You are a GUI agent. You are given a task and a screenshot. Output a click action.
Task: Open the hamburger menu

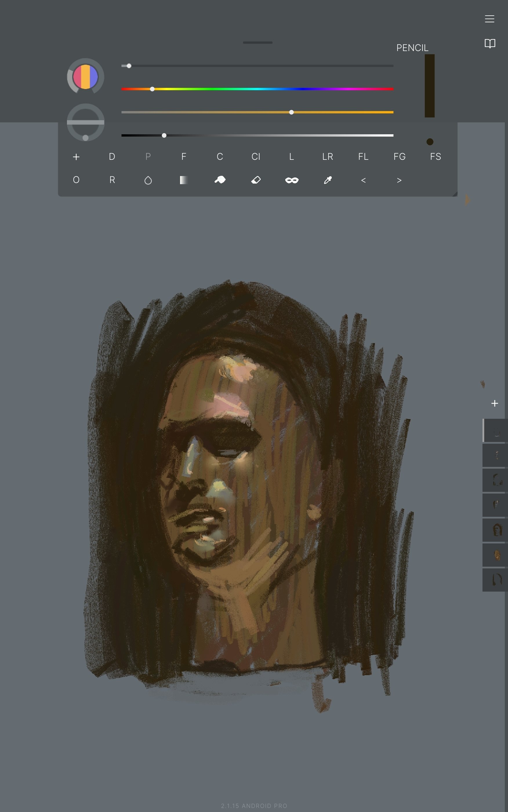[x=489, y=19]
